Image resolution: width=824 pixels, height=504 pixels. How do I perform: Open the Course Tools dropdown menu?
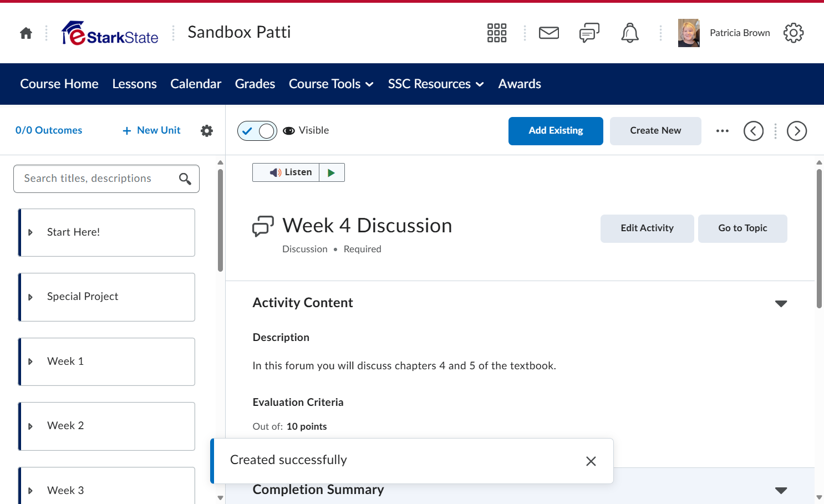[x=331, y=84]
